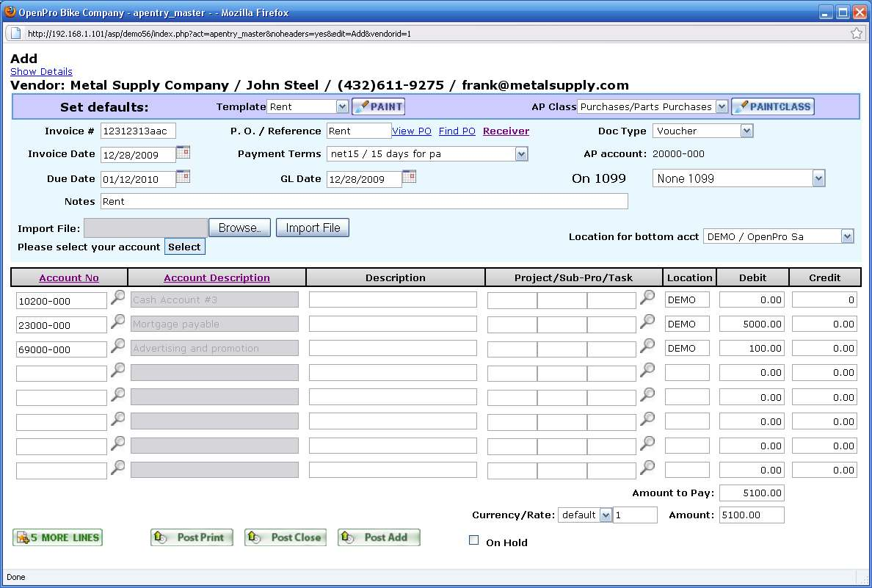Add rows with 5 MORE LINES button
The width and height of the screenshot is (872, 588).
click(58, 537)
